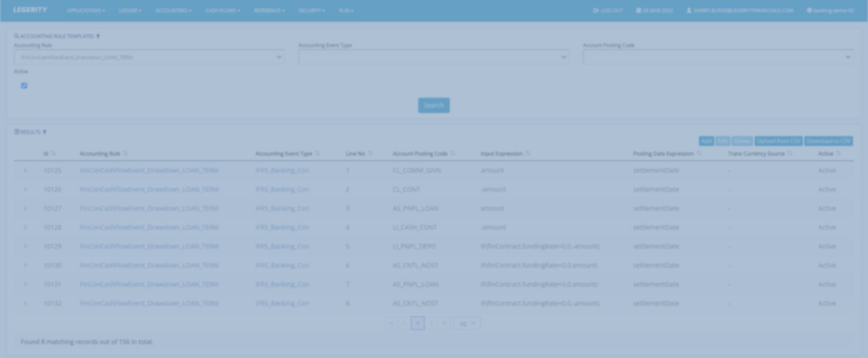Screen dimensions: 868x358
Task: Go to first page of results
Action: (391, 323)
